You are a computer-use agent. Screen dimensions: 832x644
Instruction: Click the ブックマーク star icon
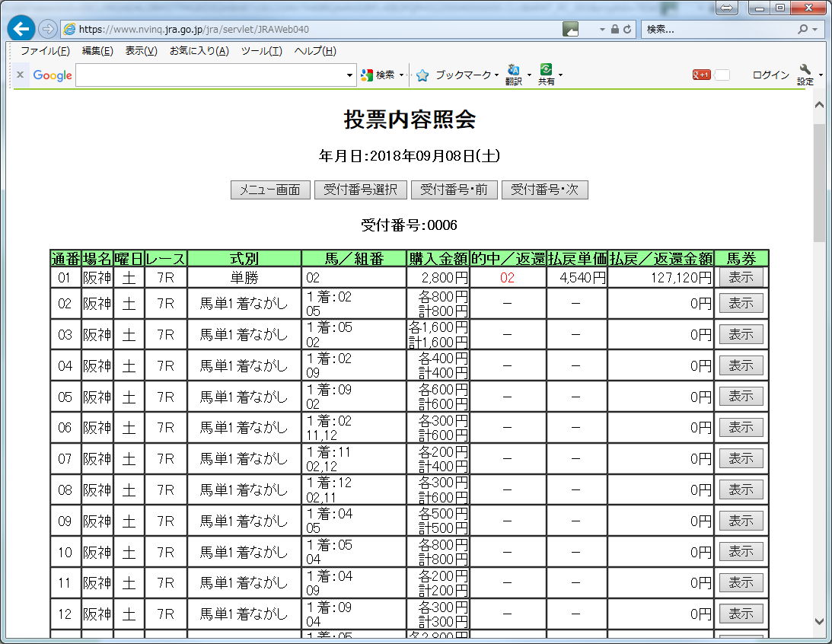[422, 75]
